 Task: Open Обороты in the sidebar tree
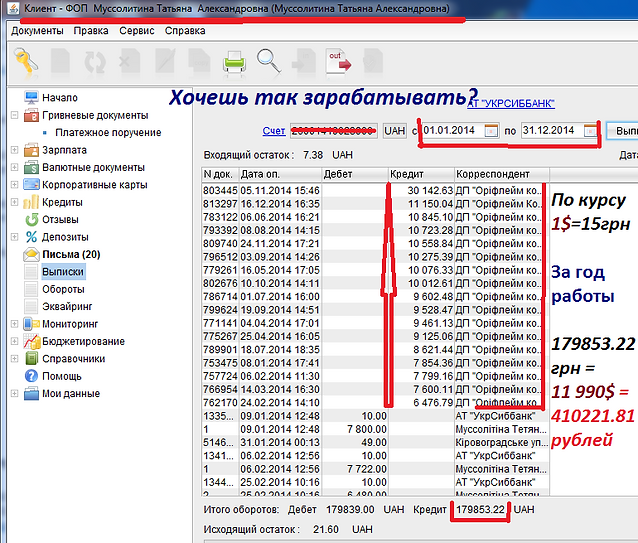63,289
